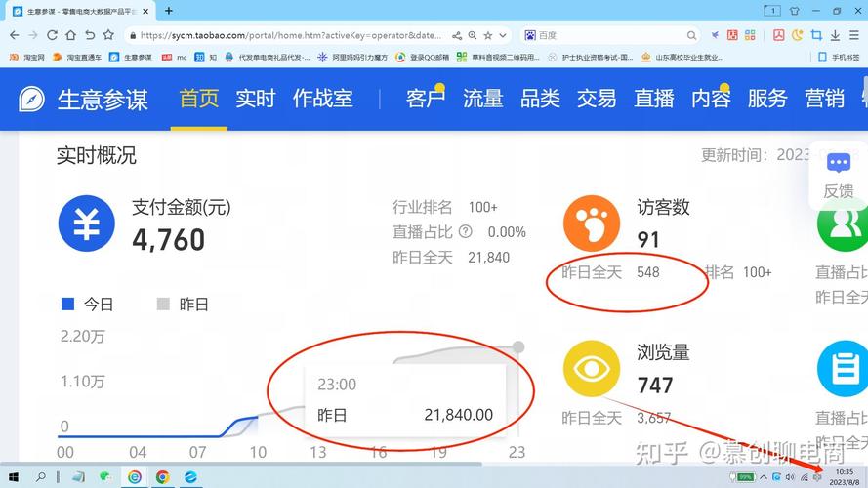Click the zoom magnifier in address bar
868x488 pixels.
click(x=473, y=35)
